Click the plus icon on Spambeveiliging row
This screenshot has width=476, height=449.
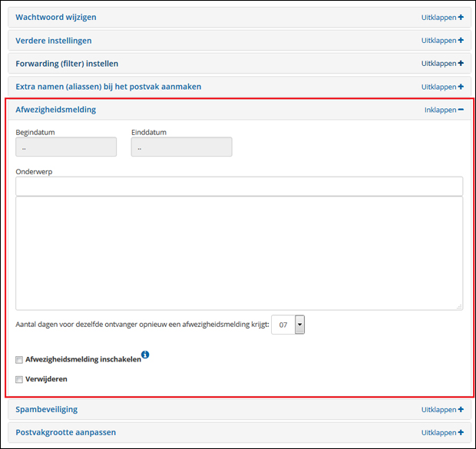(x=461, y=410)
